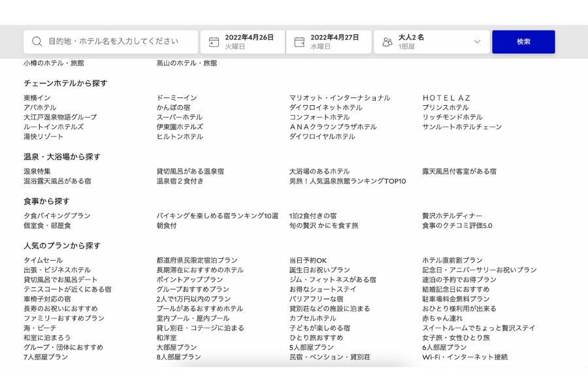Open ホテル直前割プラン link
The height and width of the screenshot is (392, 588).
pos(452,260)
